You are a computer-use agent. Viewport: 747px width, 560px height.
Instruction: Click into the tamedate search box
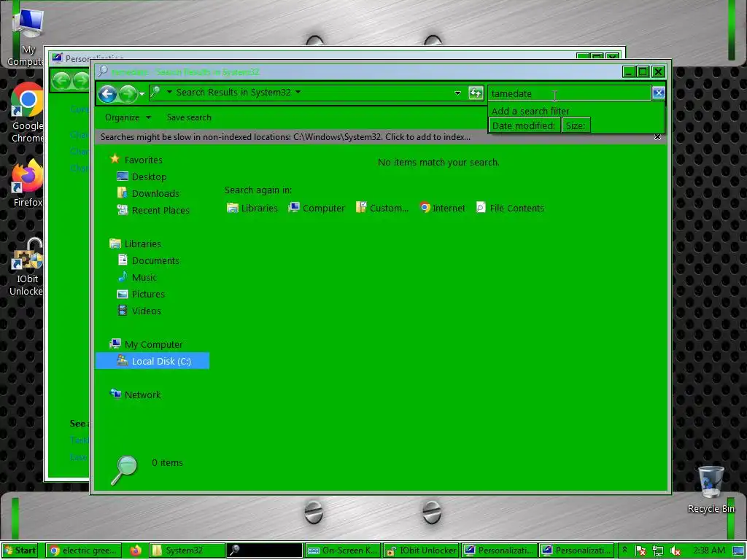(569, 93)
